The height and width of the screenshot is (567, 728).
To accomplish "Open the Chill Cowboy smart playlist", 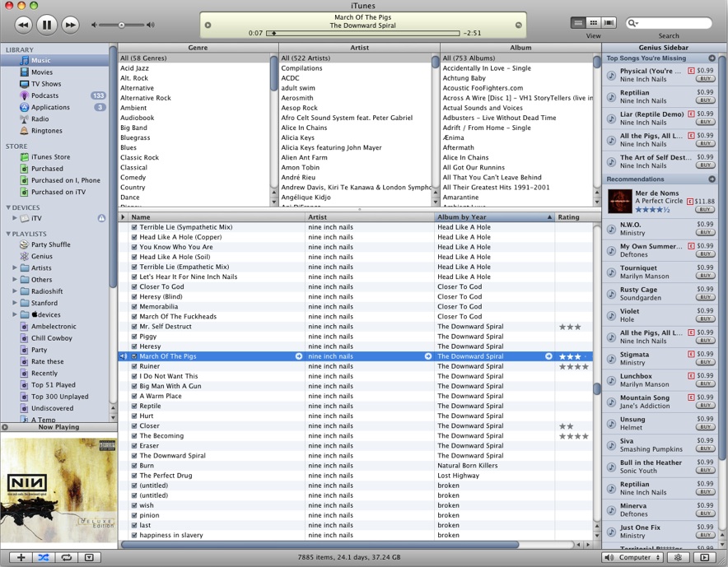I will click(x=46, y=338).
